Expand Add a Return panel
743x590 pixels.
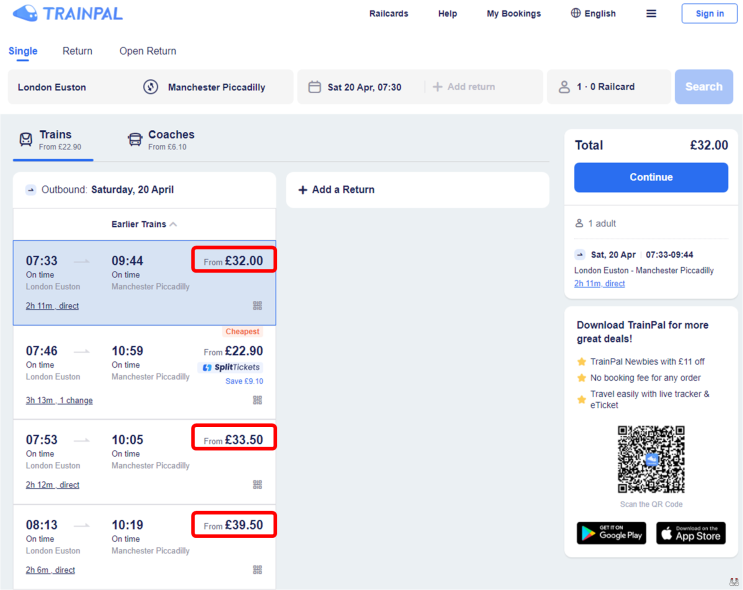[417, 190]
